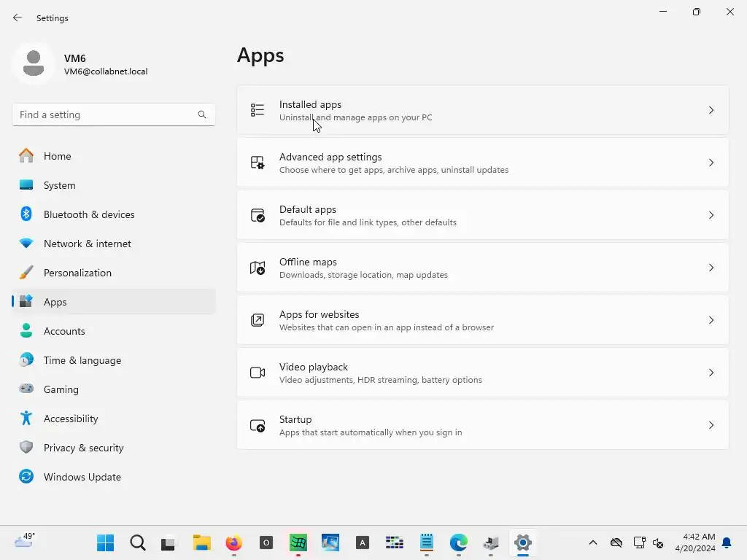Expand Startup chevron

tap(711, 425)
